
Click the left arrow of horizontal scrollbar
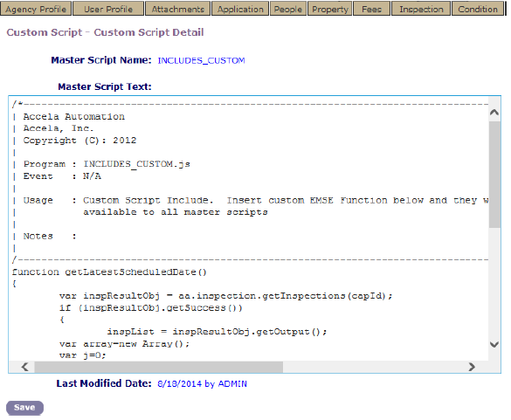point(24,367)
